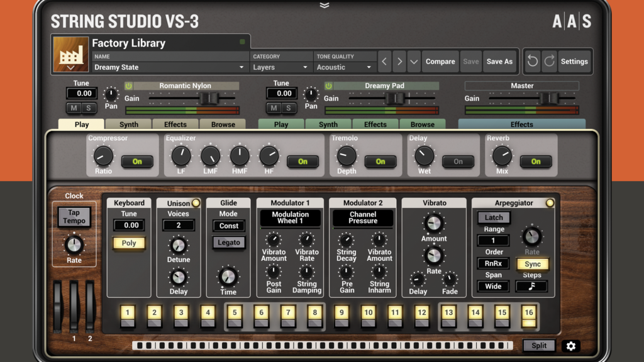The width and height of the screenshot is (644, 362).
Task: Click the Unison enable LED
Action: pyautogui.click(x=196, y=203)
